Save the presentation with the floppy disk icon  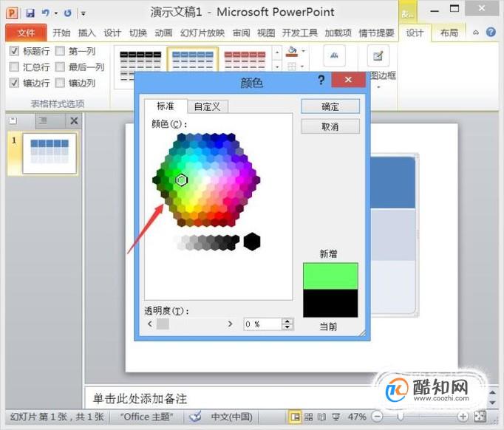click(30, 13)
